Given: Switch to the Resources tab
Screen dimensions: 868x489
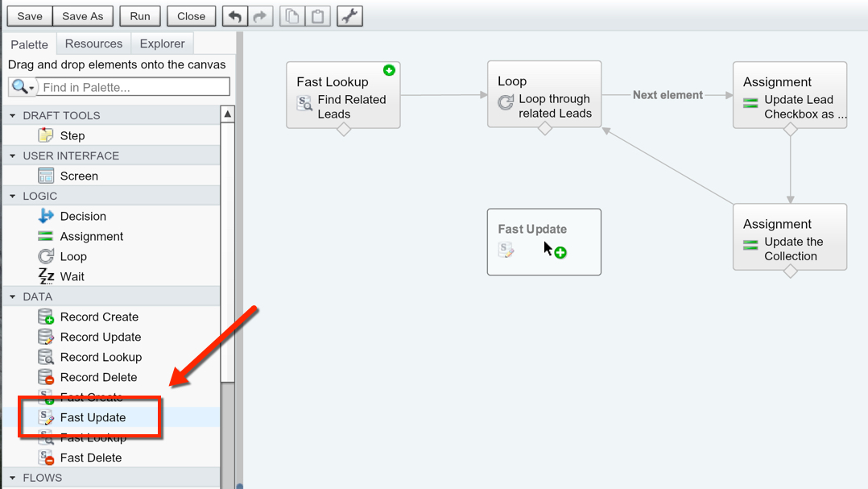Looking at the screenshot, I should [93, 44].
